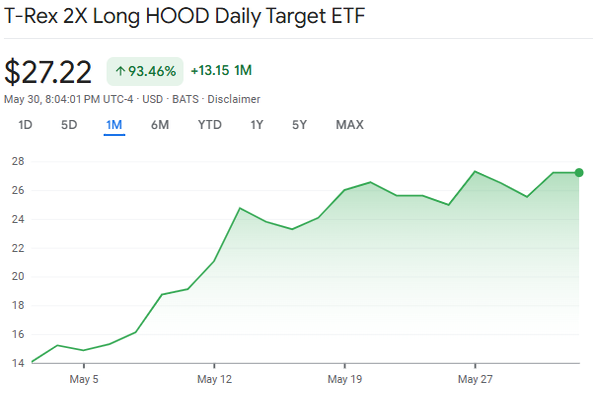
Task: Click the +13.15 1M change text
Action: [221, 70]
